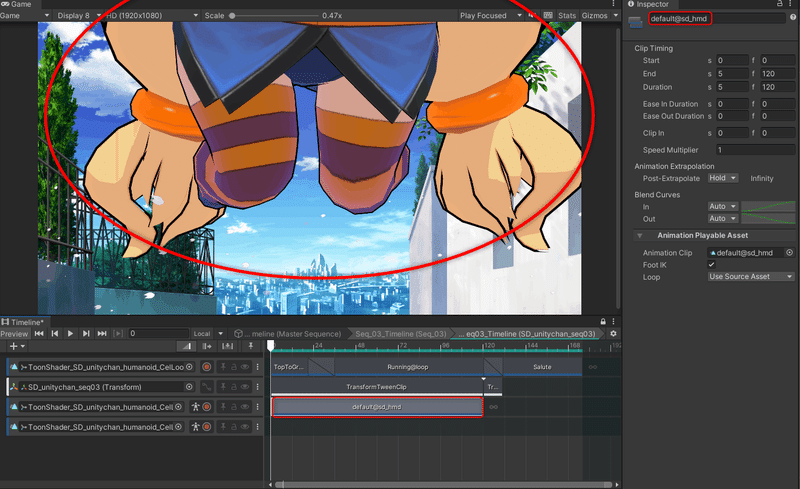800x489 pixels.
Task: Pick binding object for SD_unitychan_seq03 Transform track
Action: [189, 387]
